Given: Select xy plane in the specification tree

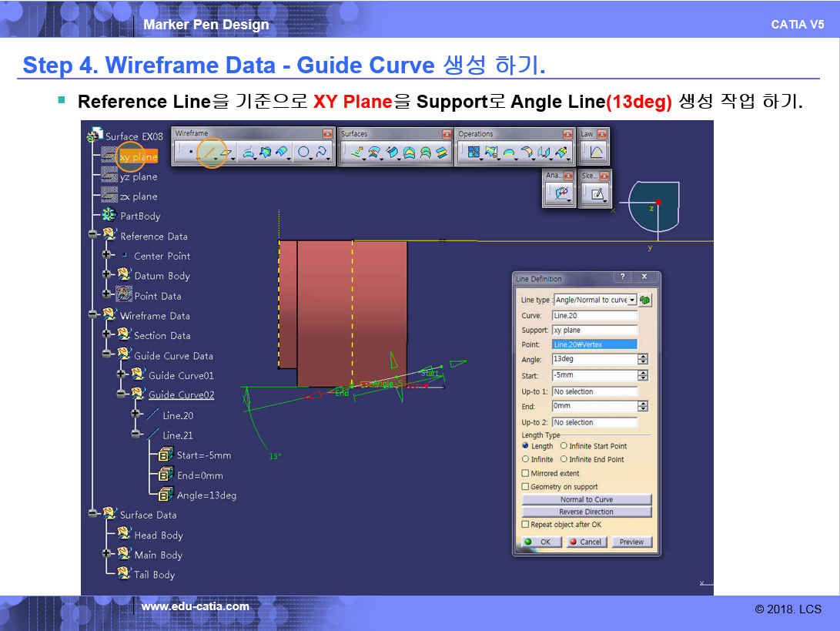Looking at the screenshot, I should tap(138, 157).
